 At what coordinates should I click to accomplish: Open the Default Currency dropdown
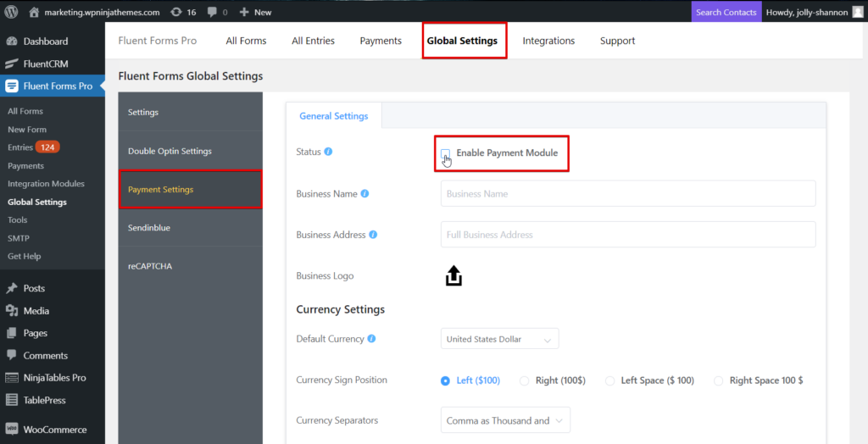499,339
